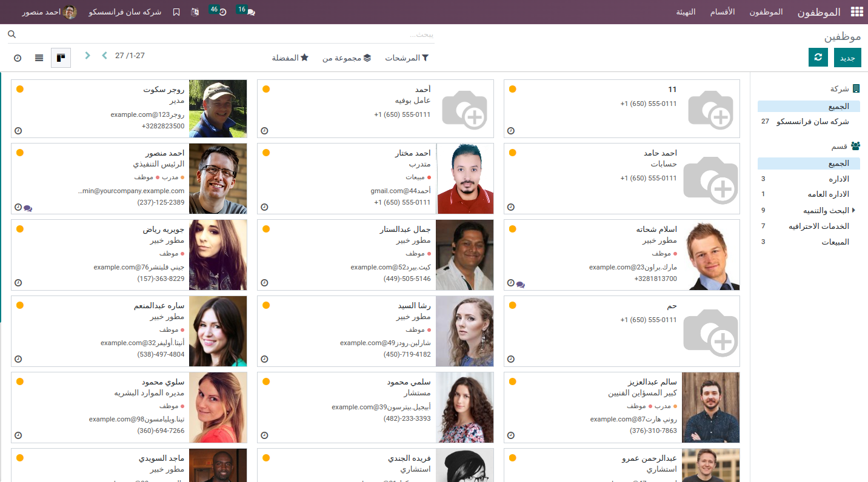
Task: Click the translation icon in the top bar
Action: tap(195, 12)
